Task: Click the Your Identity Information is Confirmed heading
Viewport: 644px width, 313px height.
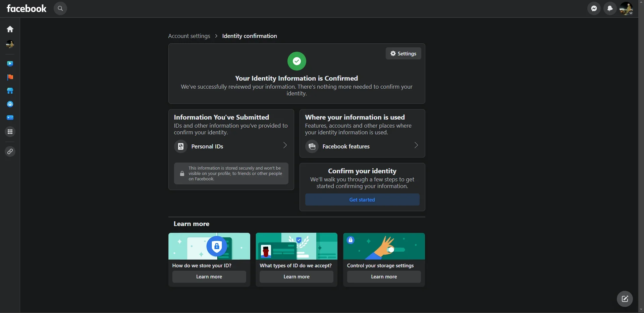Action: pyautogui.click(x=297, y=78)
